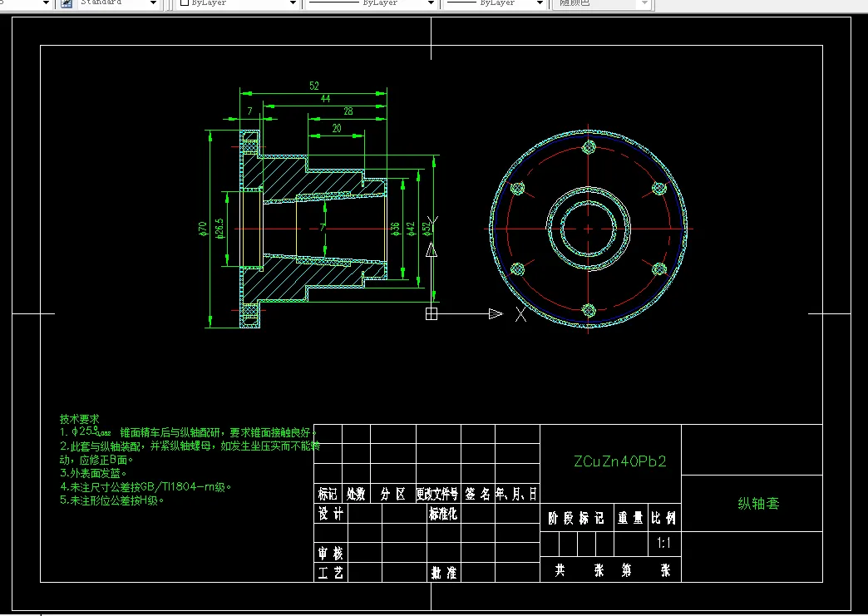Select the 20 dimension text

(337, 128)
